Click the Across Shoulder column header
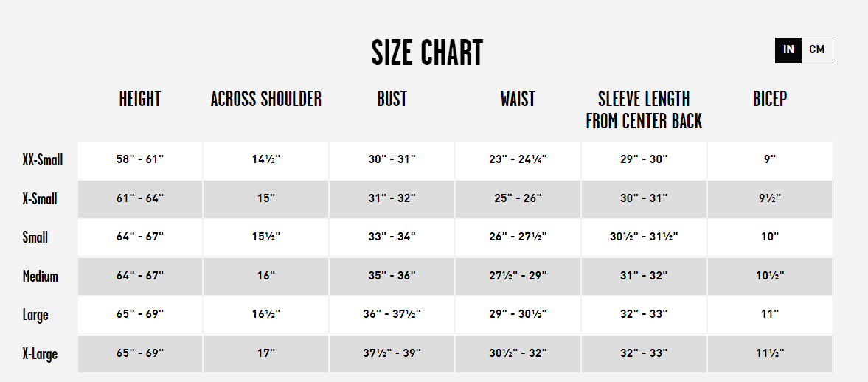Image resolution: width=868 pixels, height=382 pixels. click(x=266, y=100)
